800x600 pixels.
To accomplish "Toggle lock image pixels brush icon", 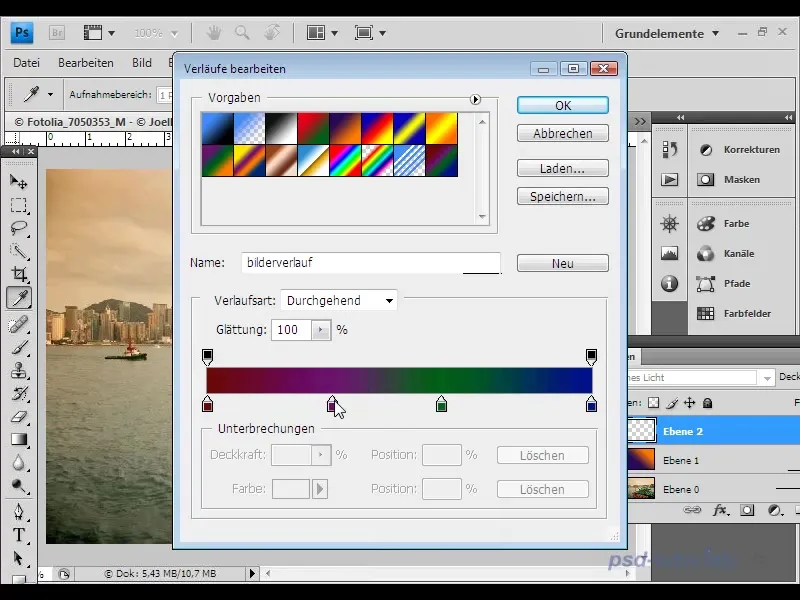I will 672,403.
